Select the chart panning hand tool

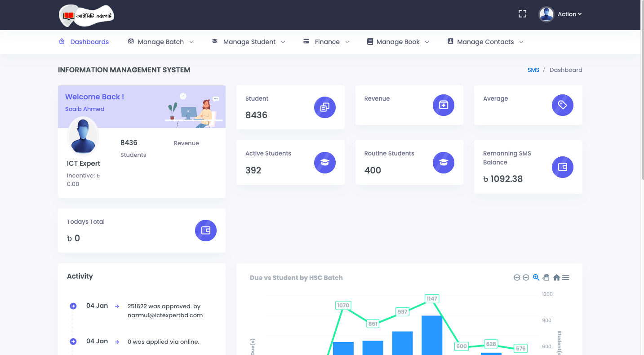point(546,278)
